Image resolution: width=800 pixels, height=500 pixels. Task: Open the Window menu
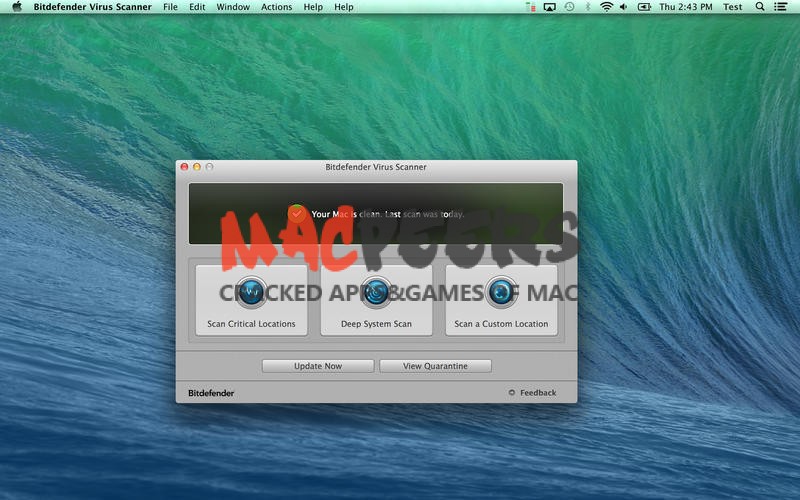[233, 7]
